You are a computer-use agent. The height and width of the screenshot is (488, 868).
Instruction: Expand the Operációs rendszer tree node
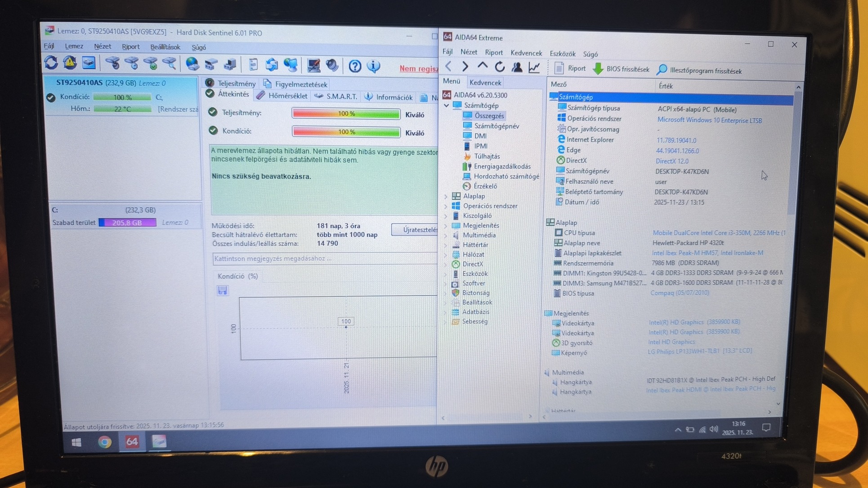pyautogui.click(x=446, y=206)
